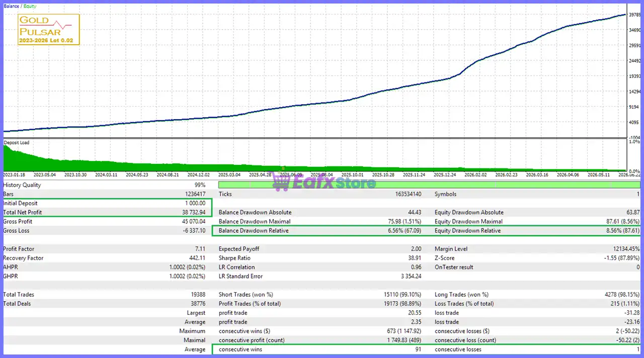644x358 pixels.
Task: Click 'Balance Drawdown Absolute' label
Action: point(255,212)
